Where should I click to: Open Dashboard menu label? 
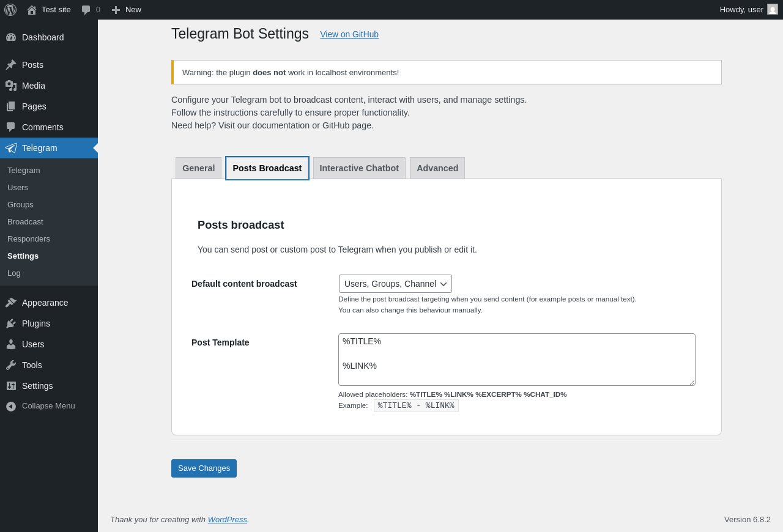click(43, 37)
